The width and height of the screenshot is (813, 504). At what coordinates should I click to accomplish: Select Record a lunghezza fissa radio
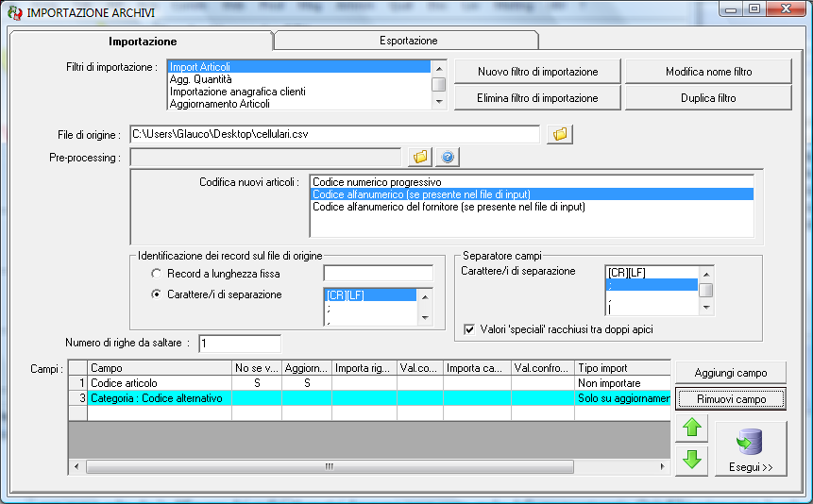coord(156,274)
